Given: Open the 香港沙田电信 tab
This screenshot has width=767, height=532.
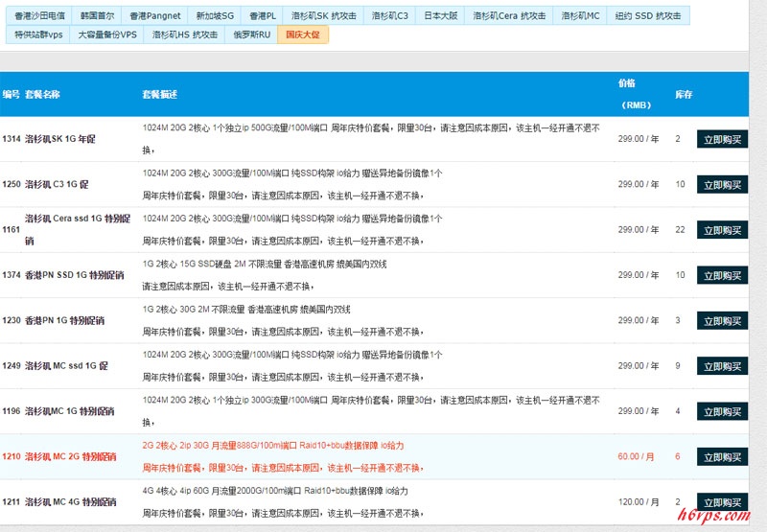Looking at the screenshot, I should [x=39, y=15].
